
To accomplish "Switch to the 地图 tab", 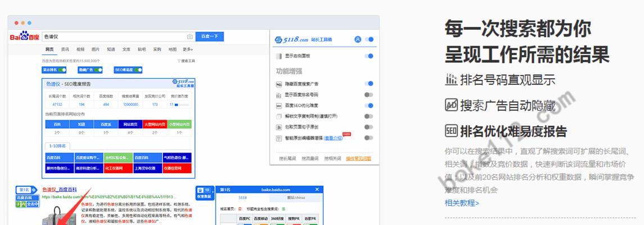I will pyautogui.click(x=172, y=49).
